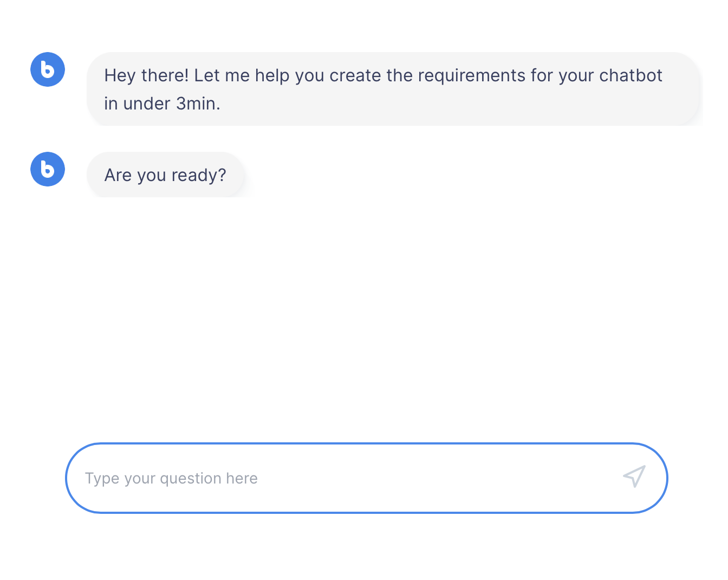The width and height of the screenshot is (728, 580).
Task: Click the bot avatar next to "Are you ready?"
Action: (x=48, y=169)
